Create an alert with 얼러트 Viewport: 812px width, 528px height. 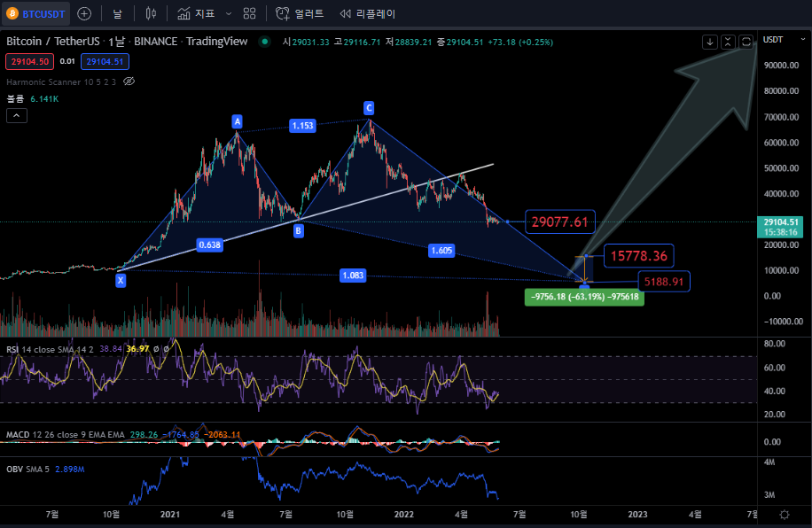coord(300,13)
